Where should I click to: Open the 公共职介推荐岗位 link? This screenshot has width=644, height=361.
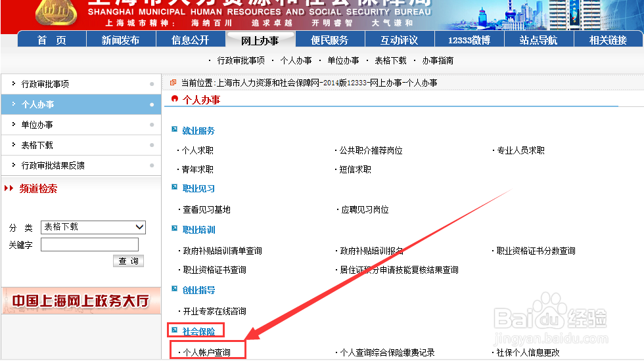click(371, 150)
